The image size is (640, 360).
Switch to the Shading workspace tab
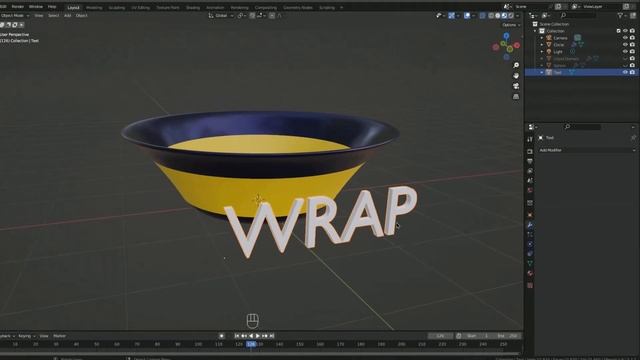click(x=193, y=7)
